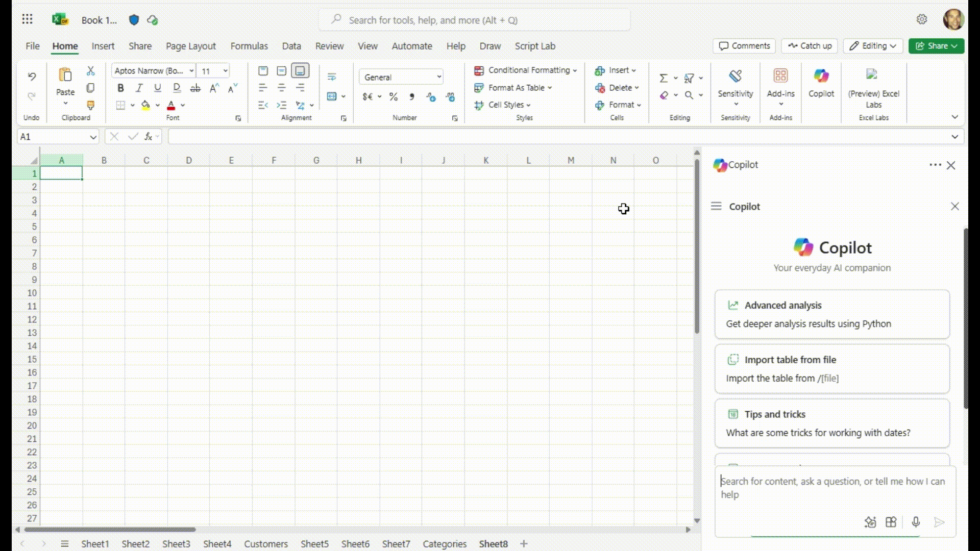Open the font size dropdown
Image resolution: width=980 pixels, height=551 pixels.
(225, 70)
